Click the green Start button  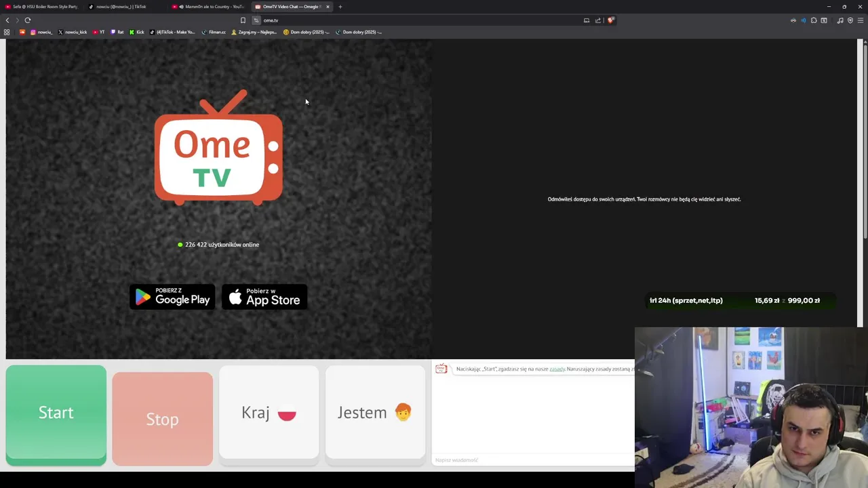pyautogui.click(x=56, y=415)
